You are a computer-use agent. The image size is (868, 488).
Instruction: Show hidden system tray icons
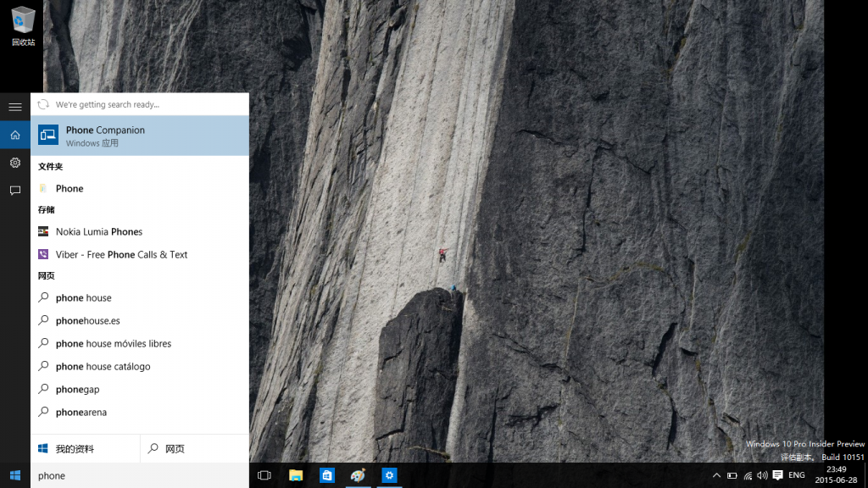pos(716,475)
